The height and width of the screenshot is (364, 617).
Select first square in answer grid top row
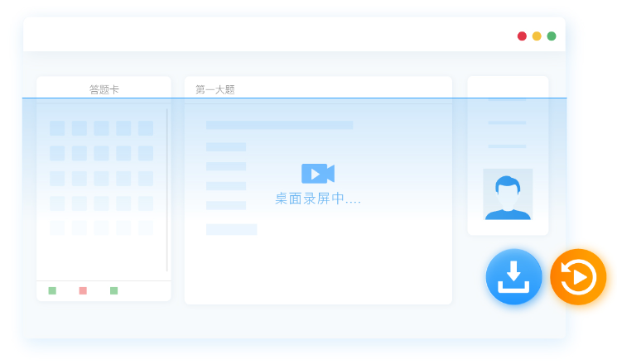pyautogui.click(x=57, y=128)
